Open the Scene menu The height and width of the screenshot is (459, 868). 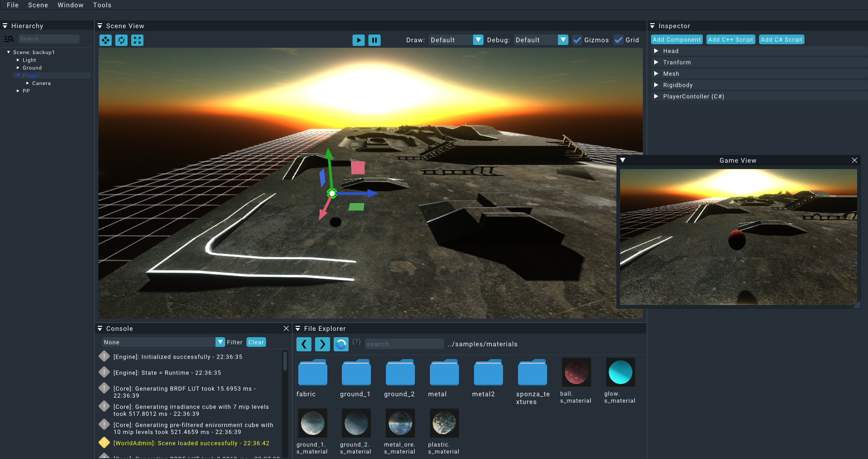coord(38,5)
